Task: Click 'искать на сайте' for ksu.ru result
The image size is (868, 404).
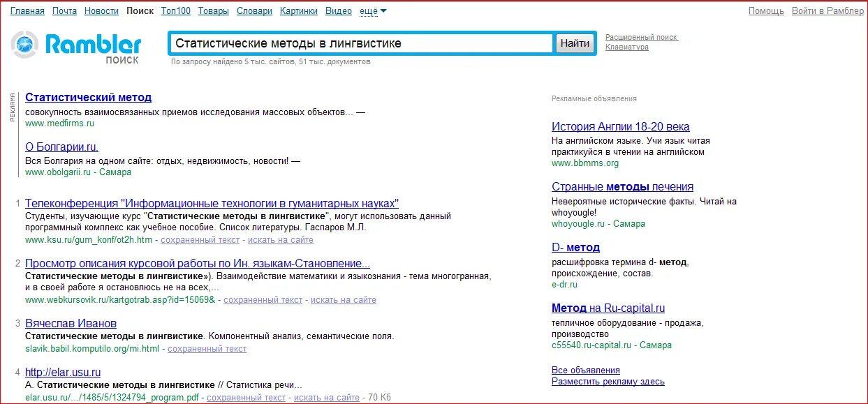Action: point(281,240)
